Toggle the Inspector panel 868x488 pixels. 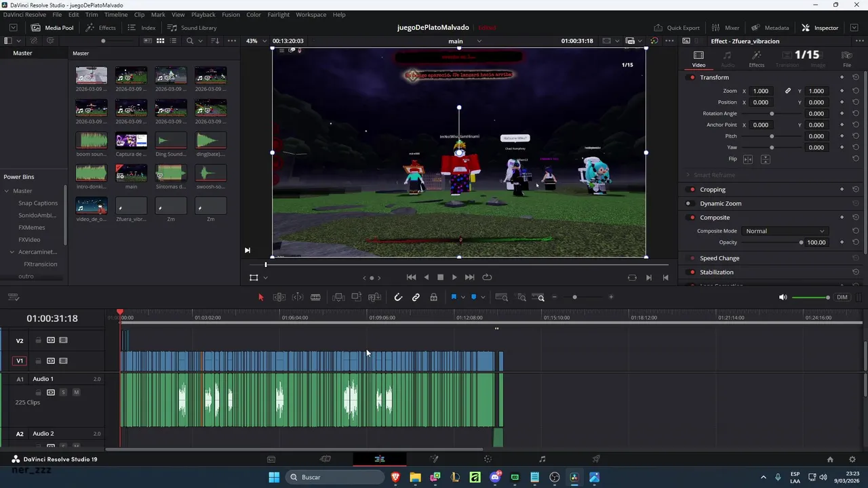[x=820, y=28]
